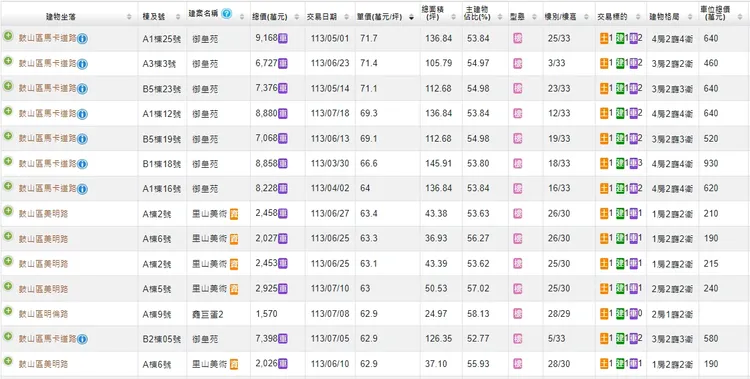Open info icon in the B1棟18號 row
Viewport: 750px width, 379px height.
(x=82, y=164)
